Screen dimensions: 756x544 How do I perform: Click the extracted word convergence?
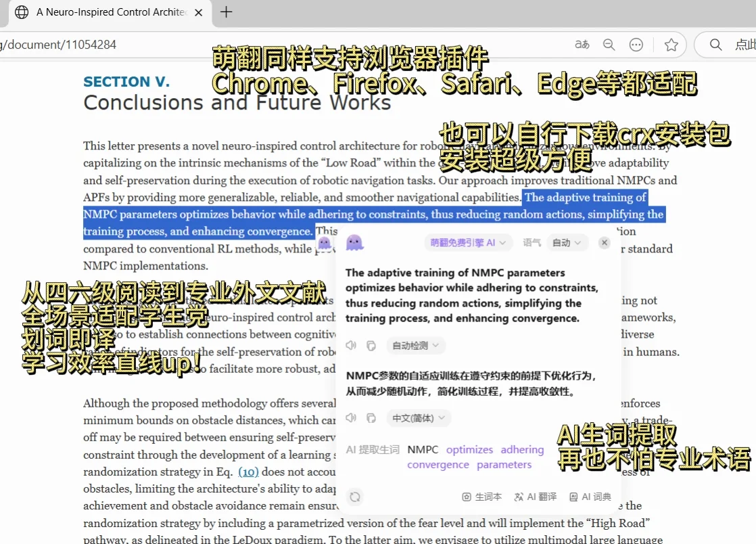pos(438,464)
